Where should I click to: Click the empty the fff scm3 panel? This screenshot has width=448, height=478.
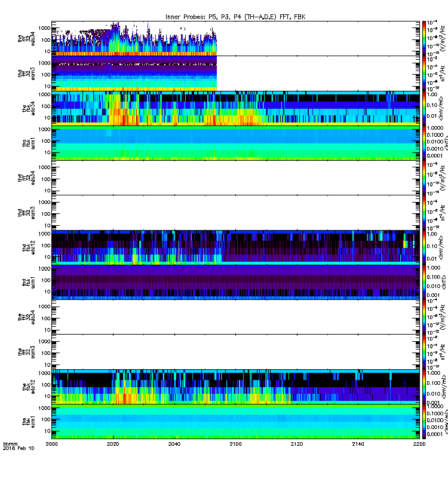point(235,352)
